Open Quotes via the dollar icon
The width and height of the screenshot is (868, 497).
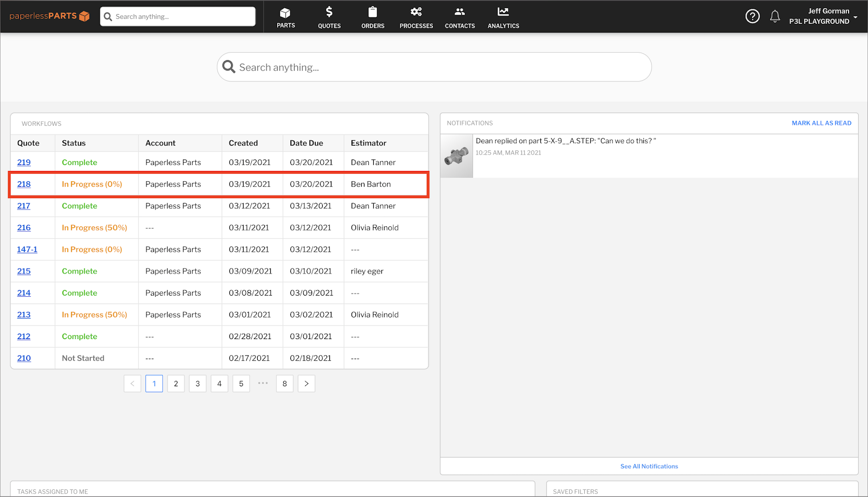point(329,12)
